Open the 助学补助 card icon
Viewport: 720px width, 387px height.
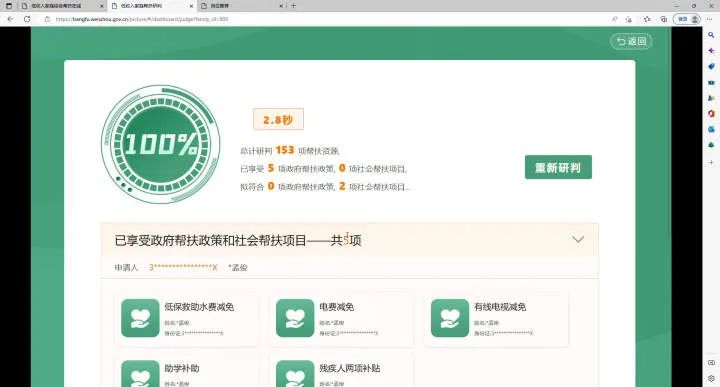click(x=140, y=374)
